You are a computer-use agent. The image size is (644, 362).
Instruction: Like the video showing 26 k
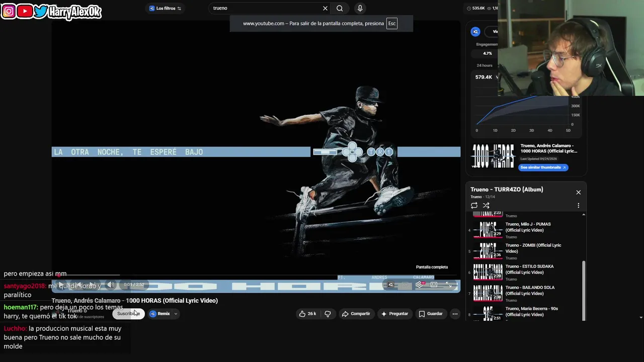pos(307,314)
